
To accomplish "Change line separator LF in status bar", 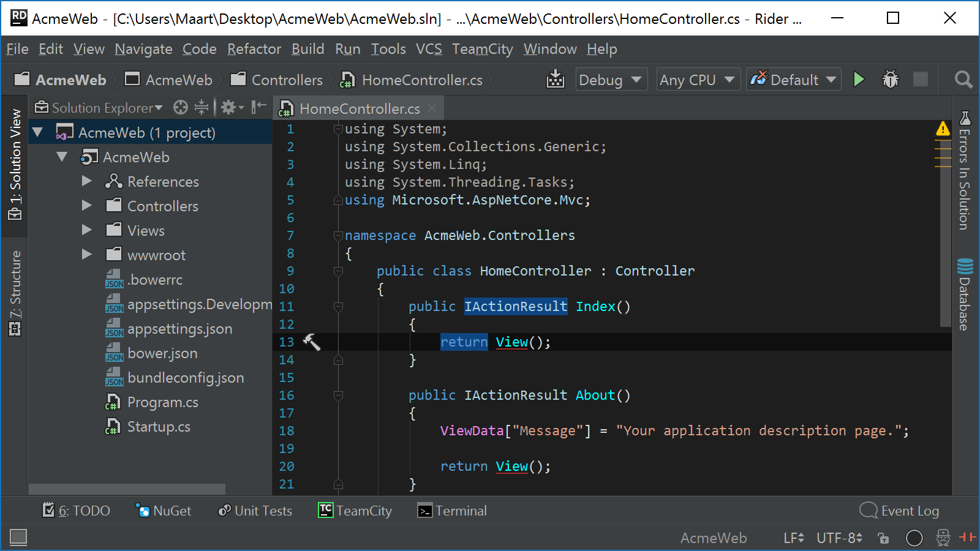I will [x=794, y=538].
